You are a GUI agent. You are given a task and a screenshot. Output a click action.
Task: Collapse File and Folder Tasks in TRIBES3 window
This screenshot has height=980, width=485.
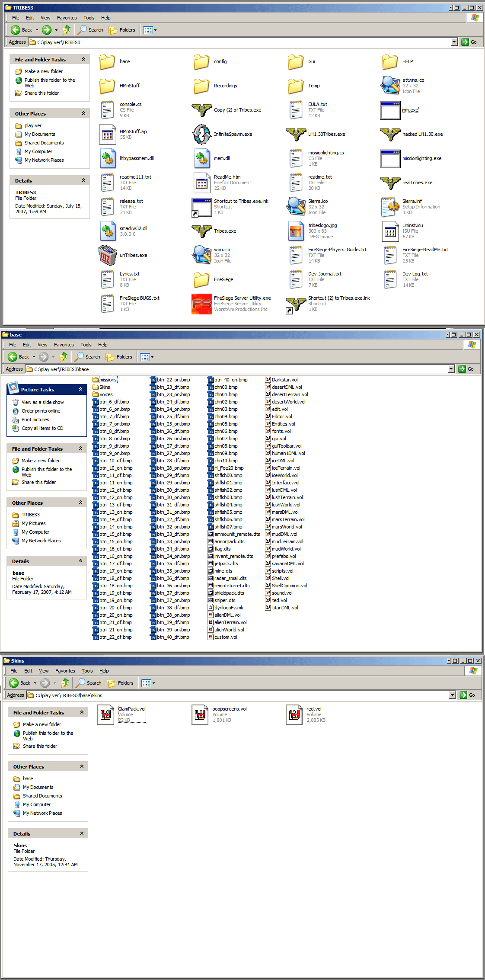[84, 59]
